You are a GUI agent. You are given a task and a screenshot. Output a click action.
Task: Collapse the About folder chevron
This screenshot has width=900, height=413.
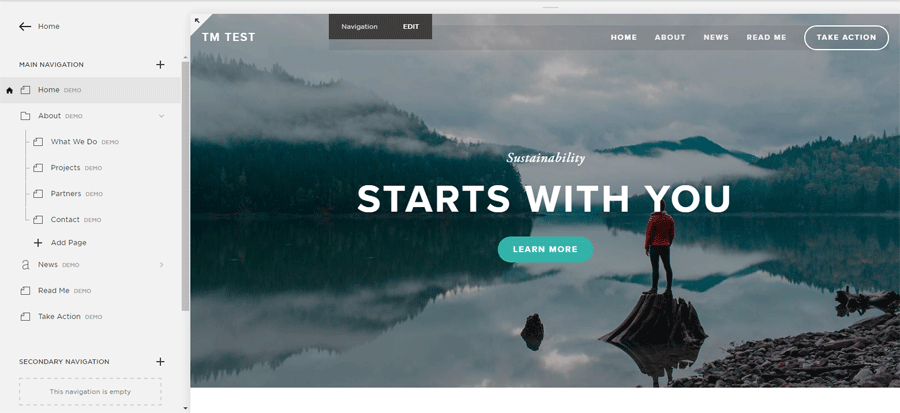tap(161, 116)
